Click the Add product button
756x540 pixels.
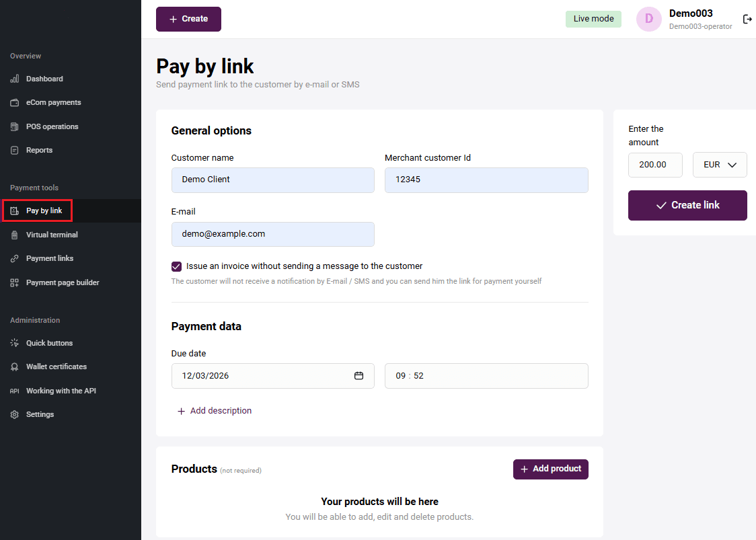pos(550,469)
